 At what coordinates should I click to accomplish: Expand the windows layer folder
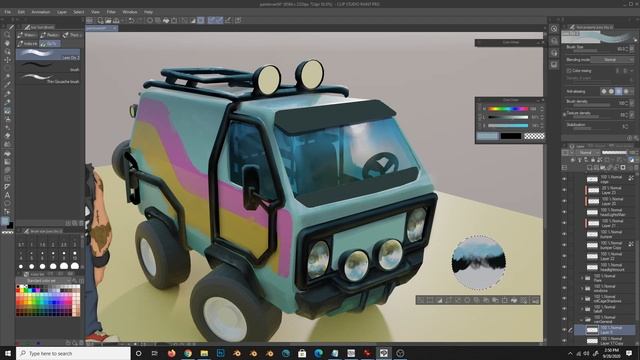click(582, 288)
